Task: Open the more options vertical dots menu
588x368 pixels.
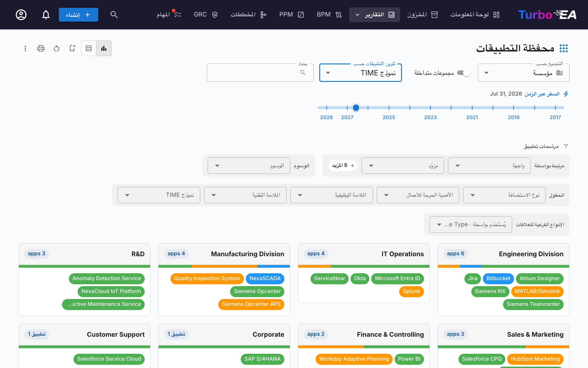Action: pos(25,48)
